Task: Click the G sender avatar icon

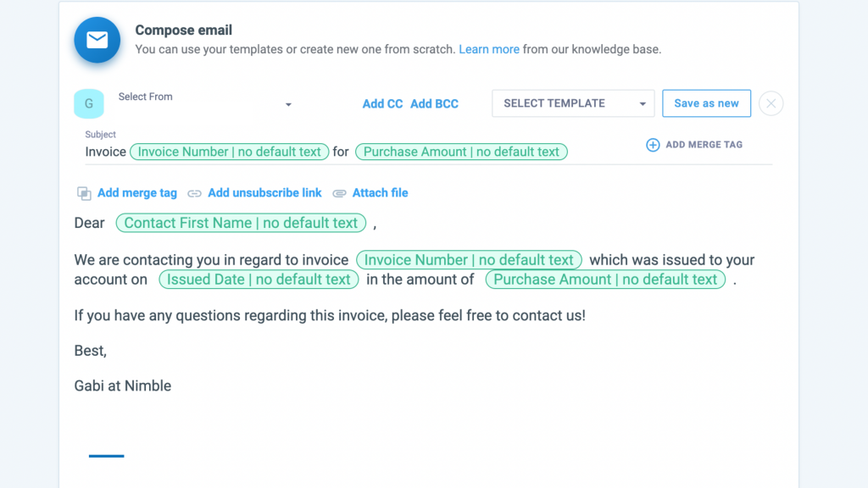Action: (89, 104)
